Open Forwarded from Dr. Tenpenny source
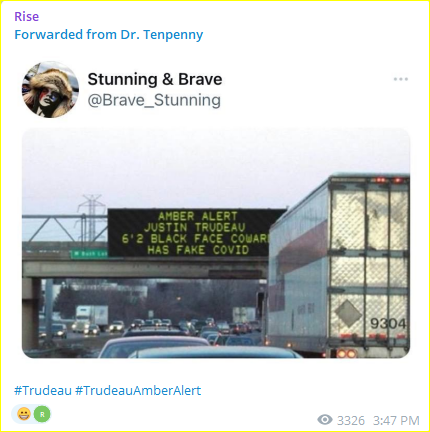430x432 pixels. coord(109,35)
